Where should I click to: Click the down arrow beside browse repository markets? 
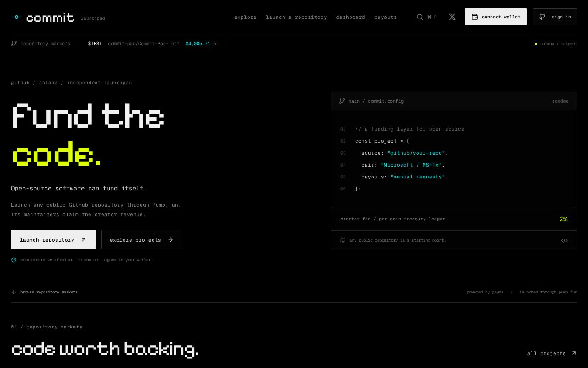click(x=14, y=292)
